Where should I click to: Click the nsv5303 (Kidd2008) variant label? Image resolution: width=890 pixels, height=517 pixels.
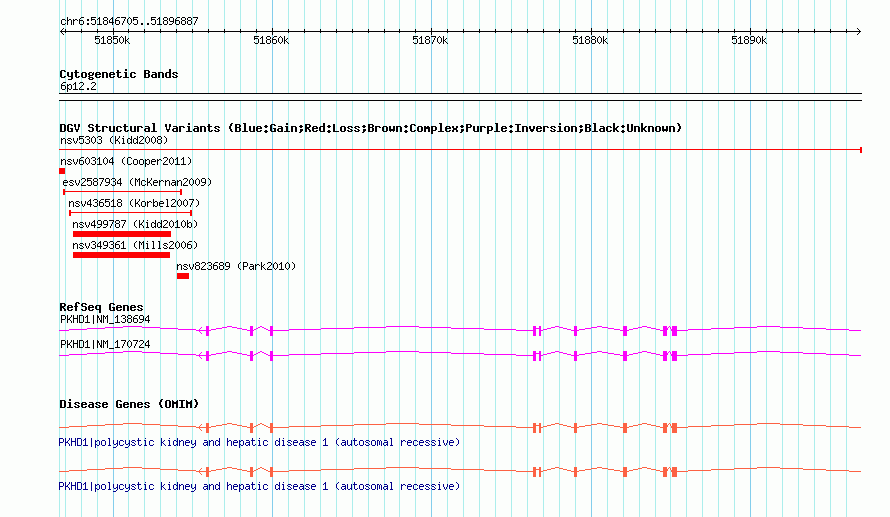(x=114, y=140)
